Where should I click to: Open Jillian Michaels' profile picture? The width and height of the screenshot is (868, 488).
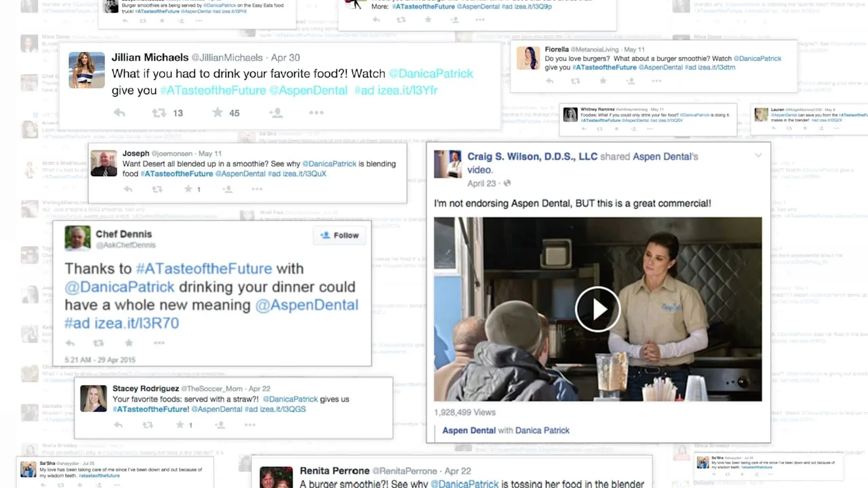coord(87,70)
